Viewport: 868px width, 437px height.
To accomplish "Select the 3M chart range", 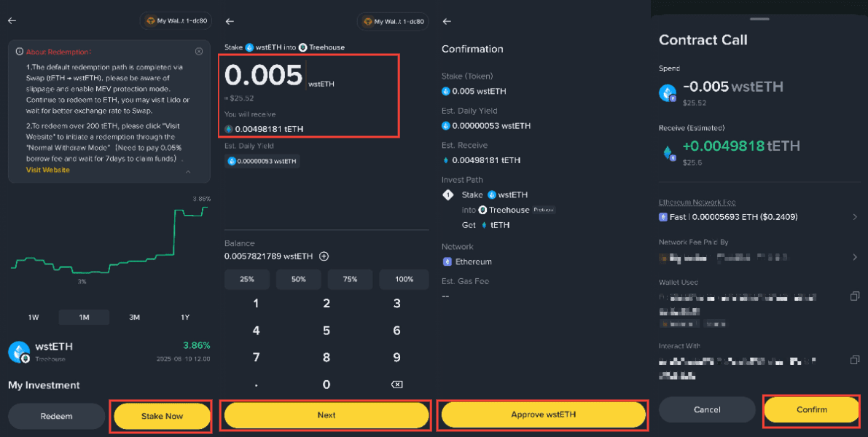I will point(135,318).
